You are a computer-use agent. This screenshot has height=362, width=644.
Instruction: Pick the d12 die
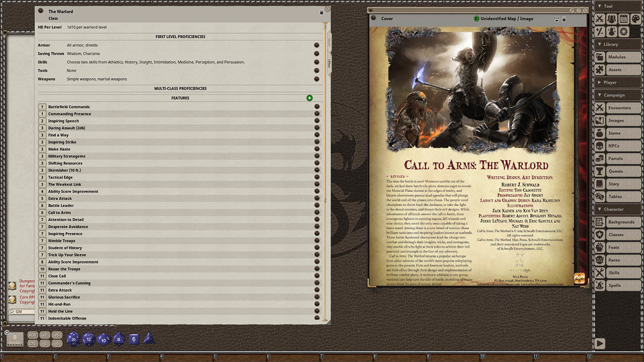pos(89,339)
